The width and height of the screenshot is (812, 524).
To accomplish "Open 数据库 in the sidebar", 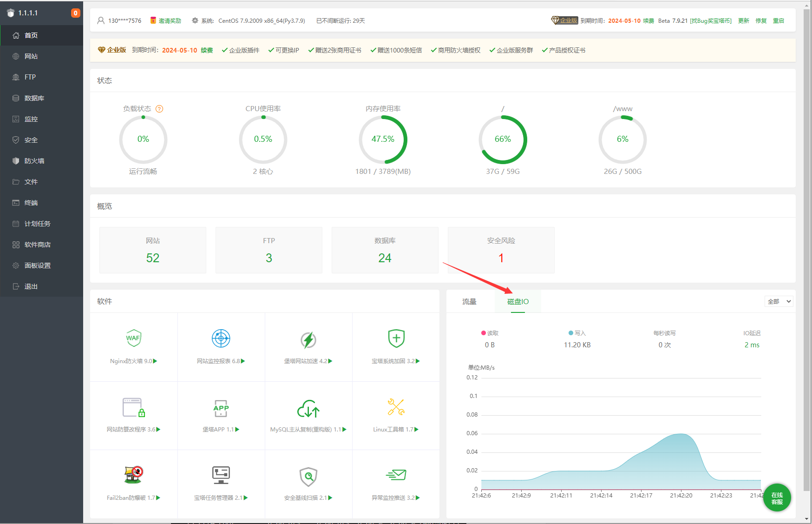I will [x=42, y=98].
